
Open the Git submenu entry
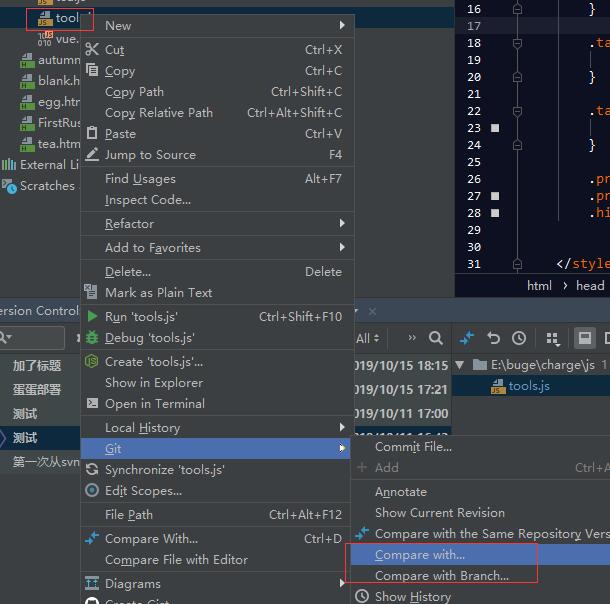click(x=216, y=448)
